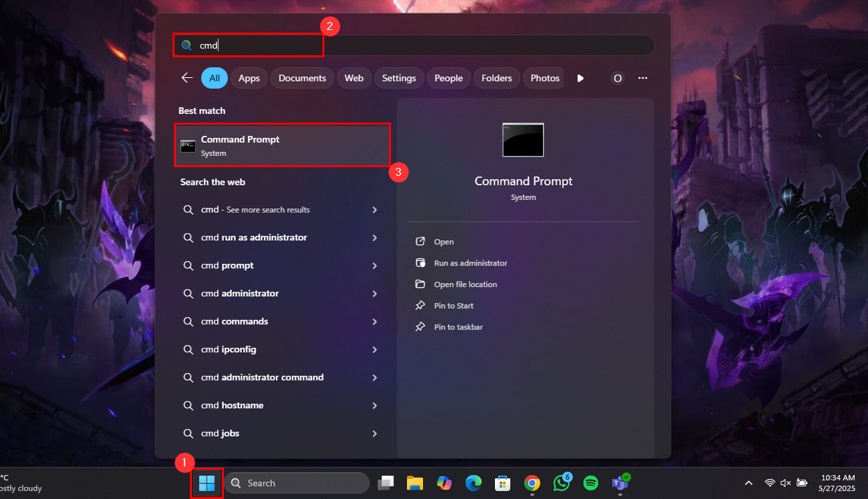Viewport: 868px width, 499px height.
Task: Click Run as administrator for Command Prompt
Action: [x=470, y=263]
